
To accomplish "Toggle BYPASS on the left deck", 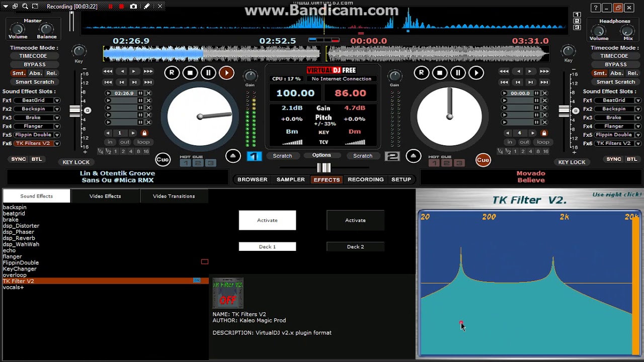I will (35, 64).
